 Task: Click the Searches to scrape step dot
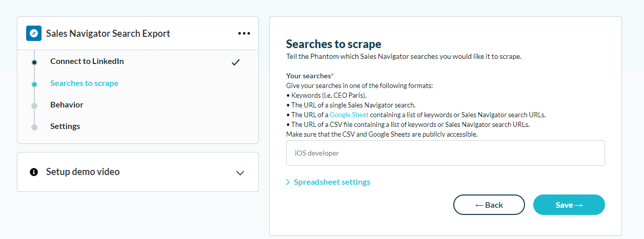point(34,84)
